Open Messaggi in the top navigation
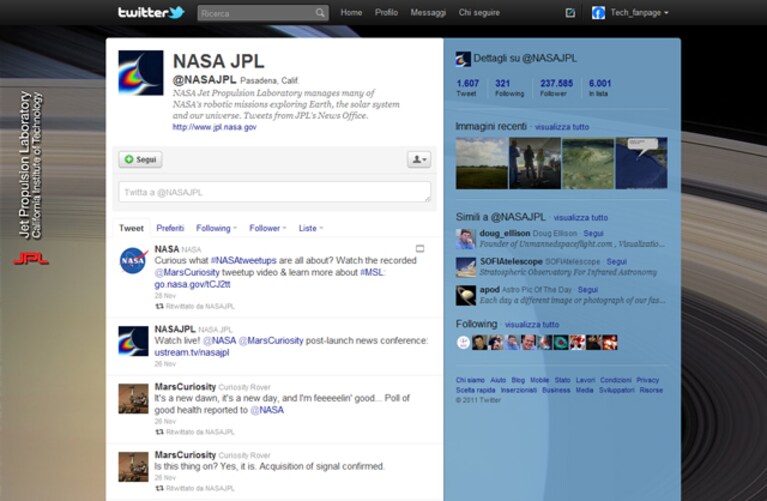This screenshot has width=767, height=501. (x=428, y=13)
